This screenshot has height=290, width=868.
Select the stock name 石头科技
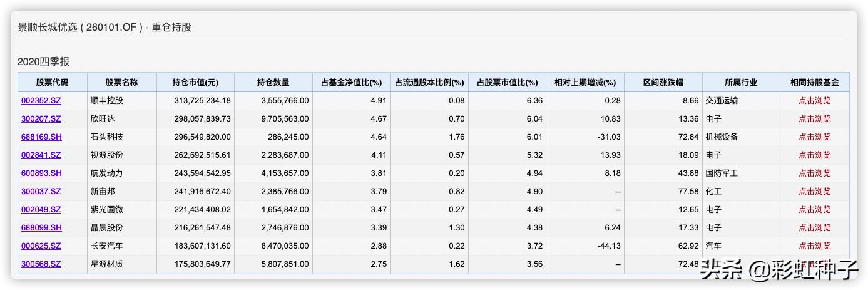point(107,137)
